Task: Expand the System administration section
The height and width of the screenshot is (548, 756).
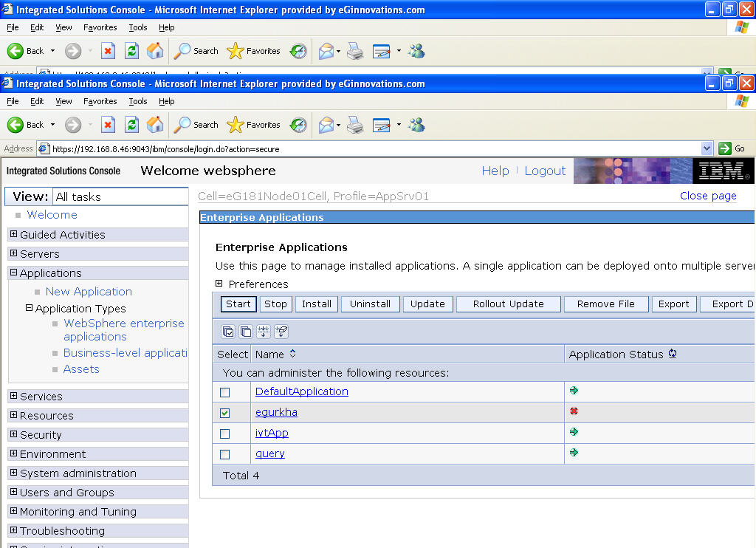Action: [13, 473]
